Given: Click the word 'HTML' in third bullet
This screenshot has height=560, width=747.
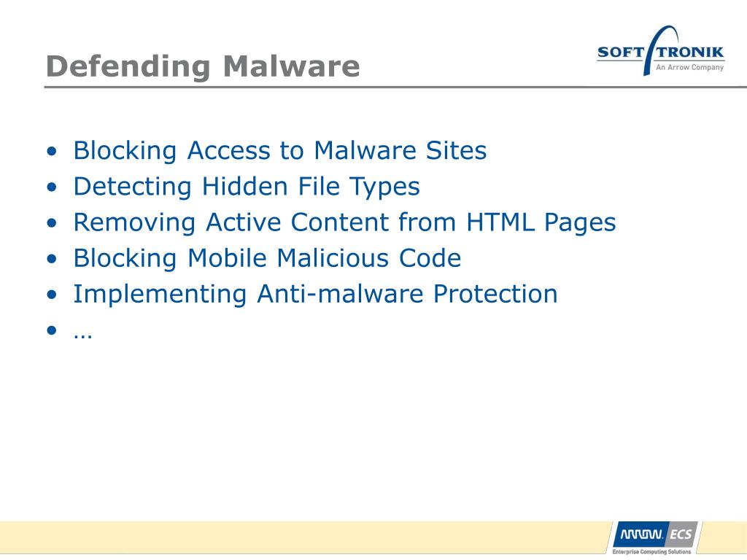Looking at the screenshot, I should click(500, 222).
